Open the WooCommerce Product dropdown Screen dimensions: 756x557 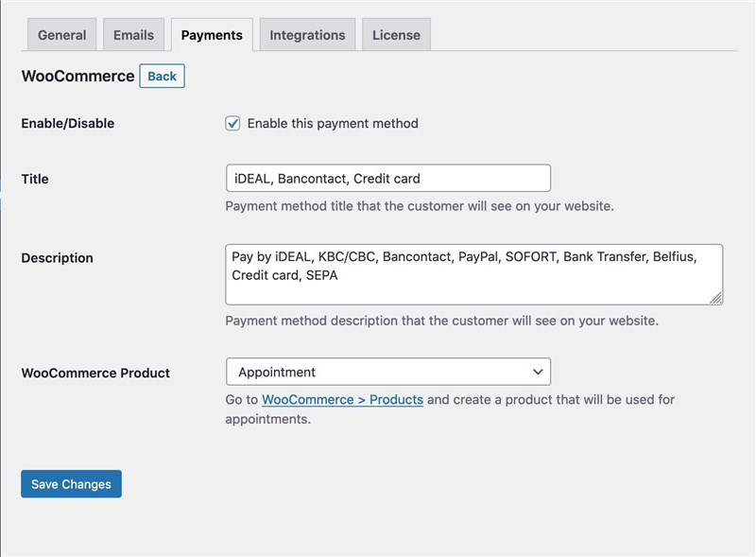click(x=388, y=372)
